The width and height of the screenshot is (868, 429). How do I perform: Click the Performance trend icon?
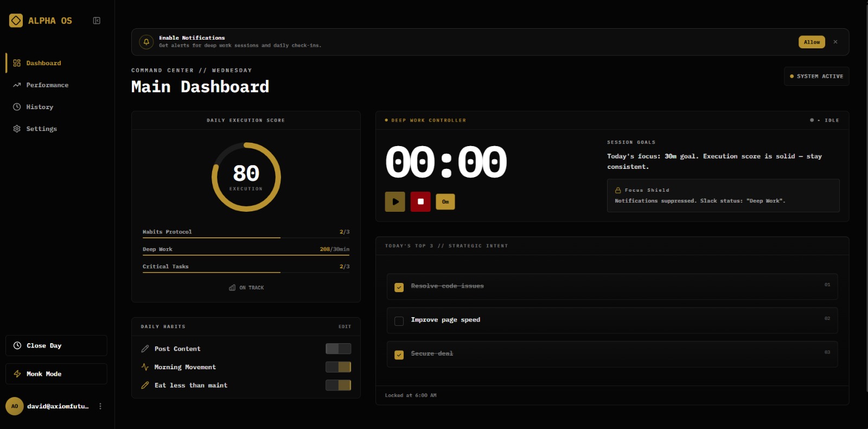[17, 85]
